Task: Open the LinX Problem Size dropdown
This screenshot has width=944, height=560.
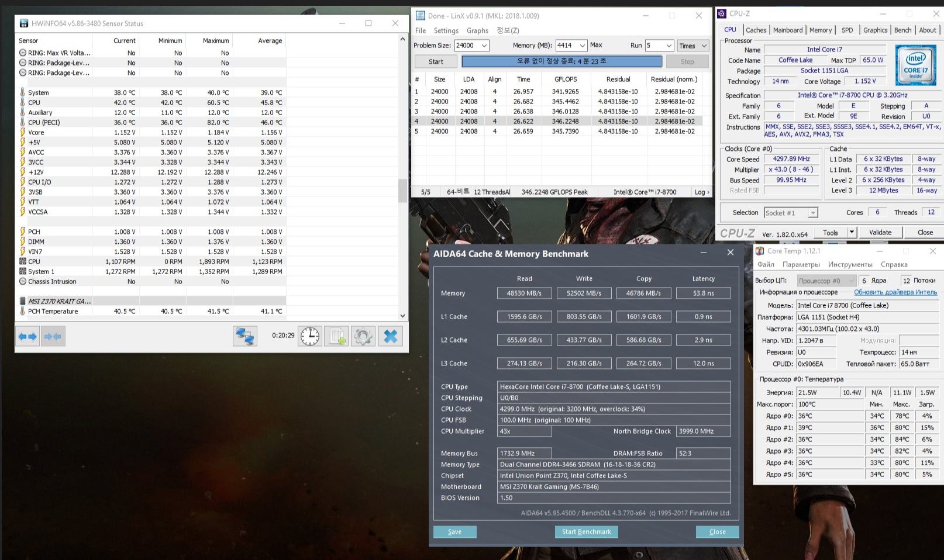Action: click(484, 46)
